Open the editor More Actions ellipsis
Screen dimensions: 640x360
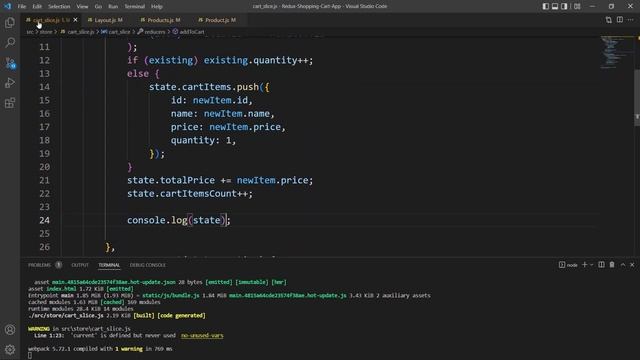pyautogui.click(x=631, y=20)
